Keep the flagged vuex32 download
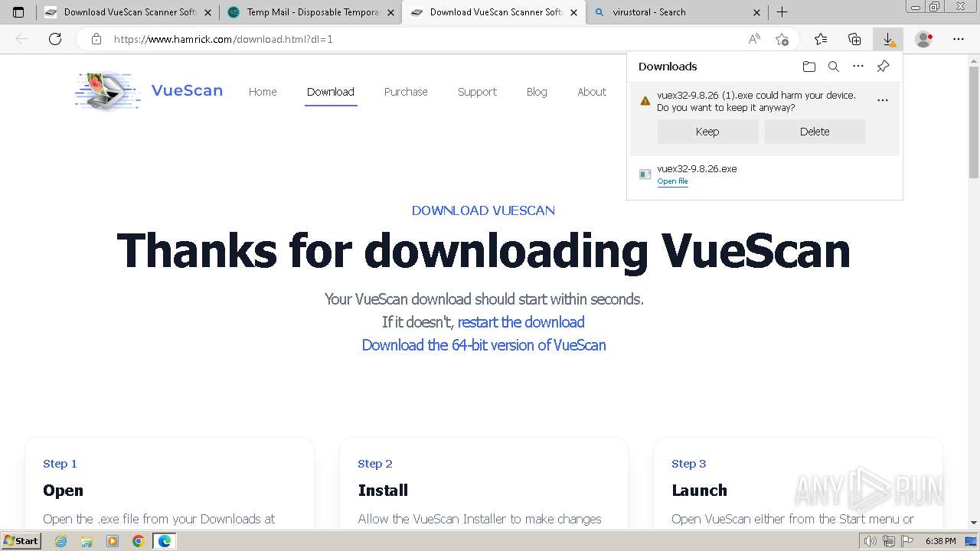 point(707,132)
